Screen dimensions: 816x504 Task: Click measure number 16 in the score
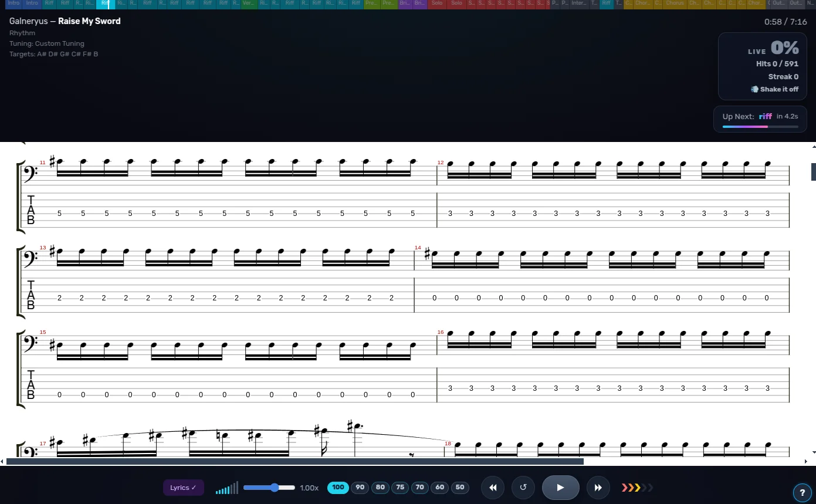pos(441,332)
